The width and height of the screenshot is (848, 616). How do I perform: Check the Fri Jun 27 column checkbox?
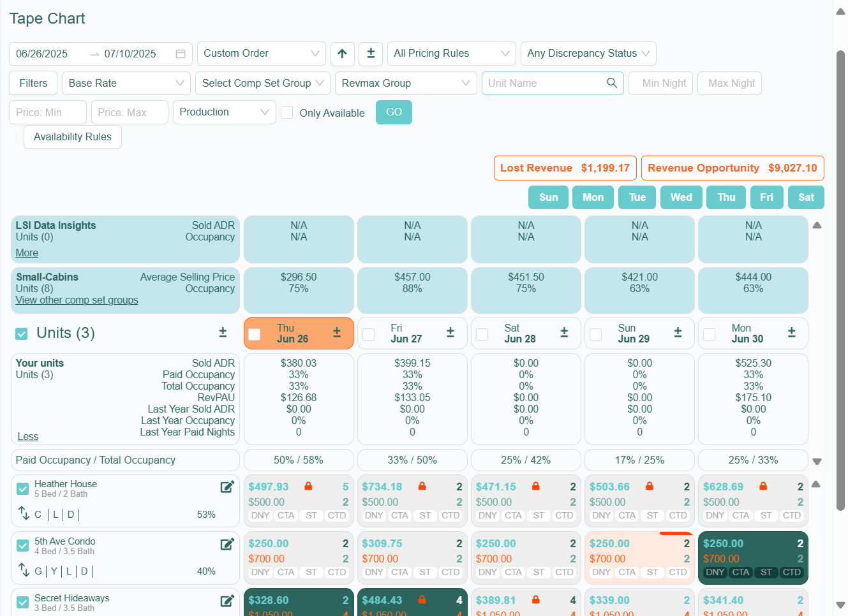click(368, 334)
